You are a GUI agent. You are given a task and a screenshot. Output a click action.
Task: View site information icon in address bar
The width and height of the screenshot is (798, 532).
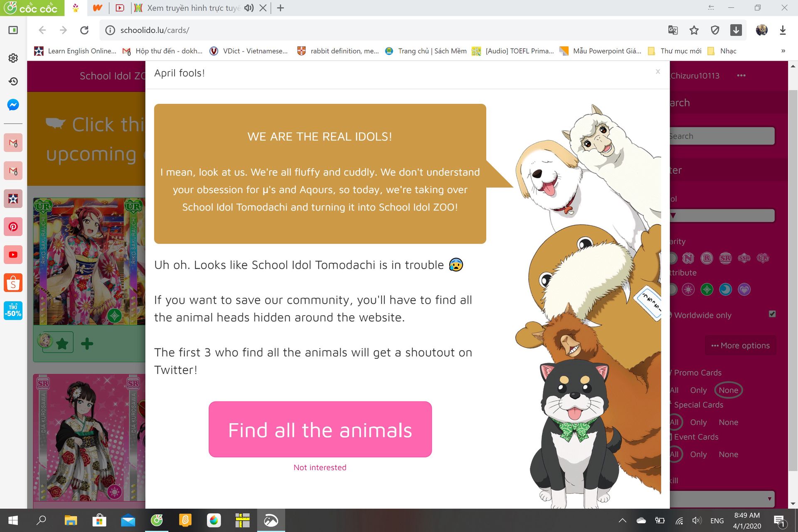pos(110,30)
